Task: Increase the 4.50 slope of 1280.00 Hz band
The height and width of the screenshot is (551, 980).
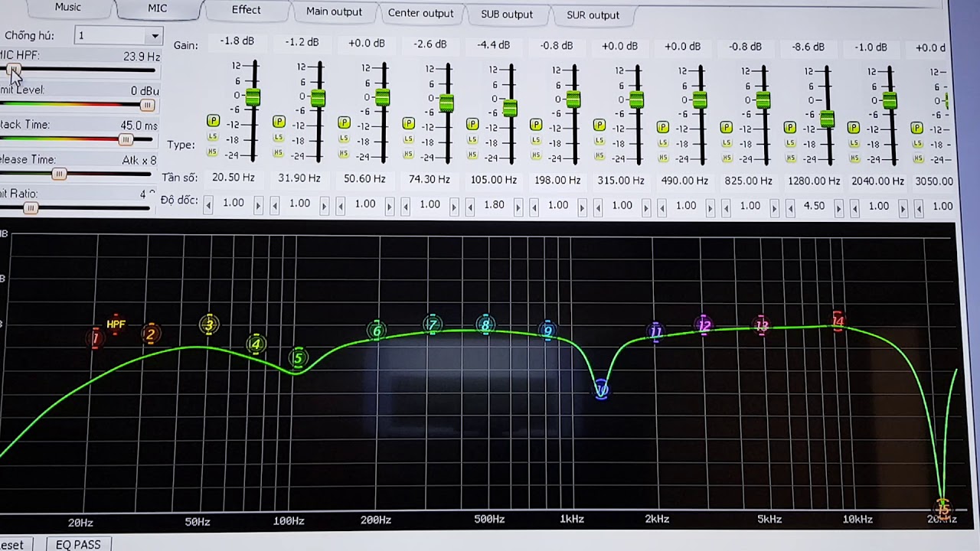Action: click(838, 207)
